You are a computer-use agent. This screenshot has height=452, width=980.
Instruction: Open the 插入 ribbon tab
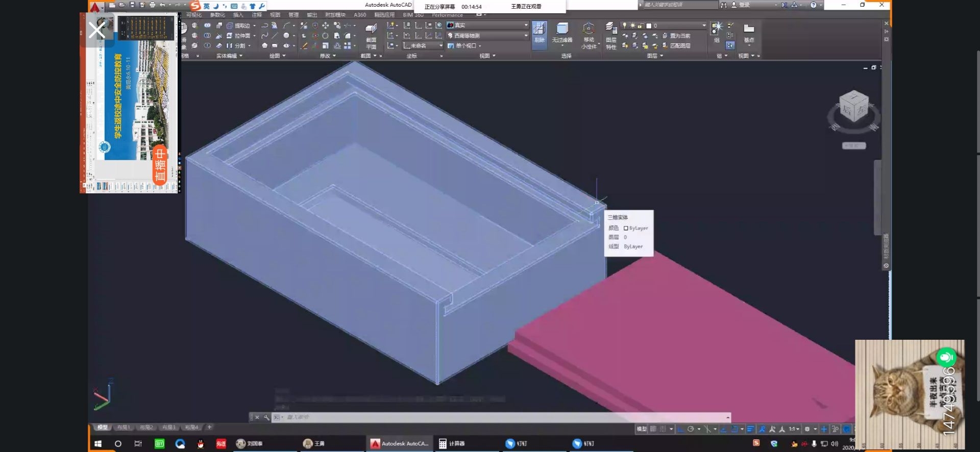[238, 15]
